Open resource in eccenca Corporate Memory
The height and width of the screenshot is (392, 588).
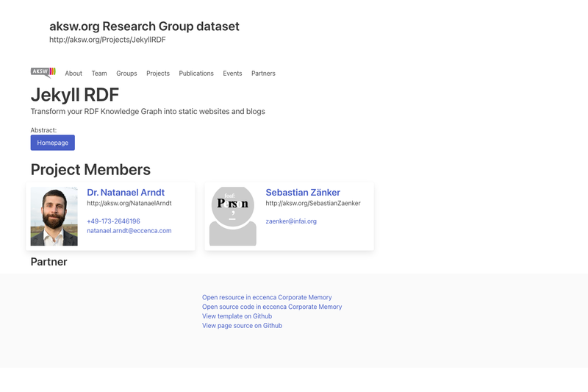tap(267, 297)
